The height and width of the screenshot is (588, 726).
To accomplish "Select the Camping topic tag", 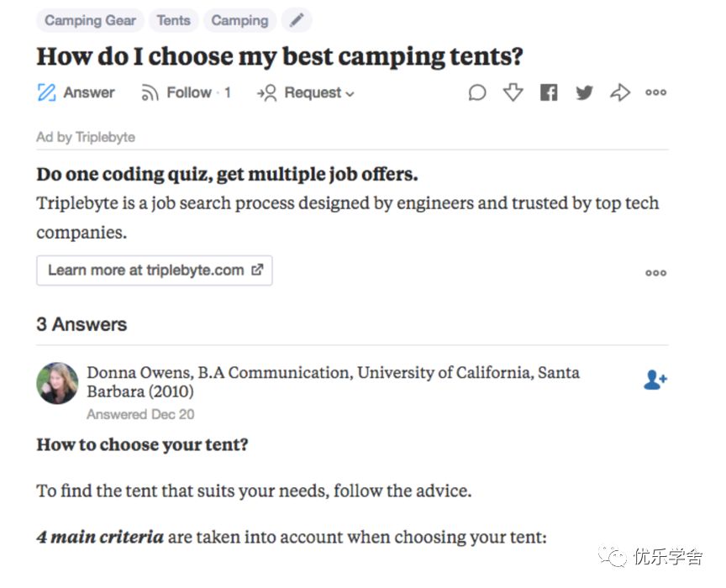I will pyautogui.click(x=239, y=20).
